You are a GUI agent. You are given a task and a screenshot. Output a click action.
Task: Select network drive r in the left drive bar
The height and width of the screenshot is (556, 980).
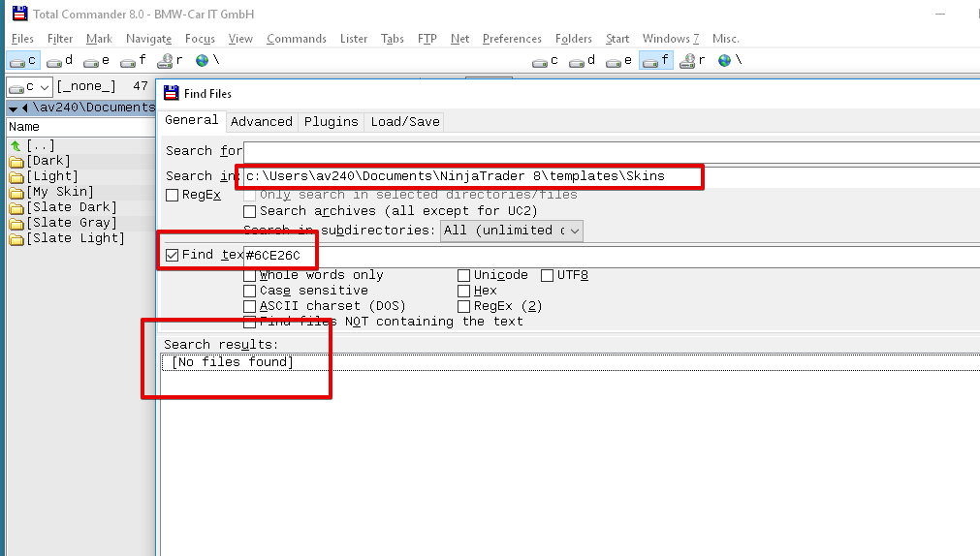coord(170,61)
